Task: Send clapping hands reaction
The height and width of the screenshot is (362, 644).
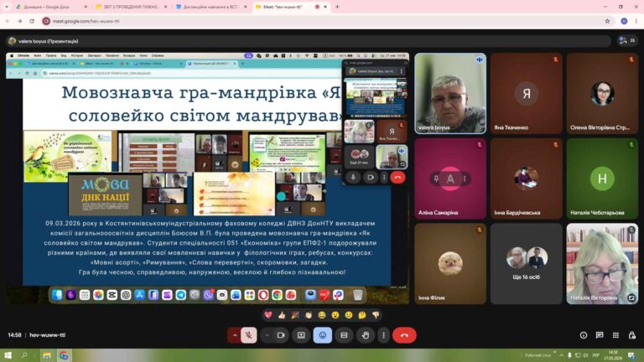Action: [309, 315]
